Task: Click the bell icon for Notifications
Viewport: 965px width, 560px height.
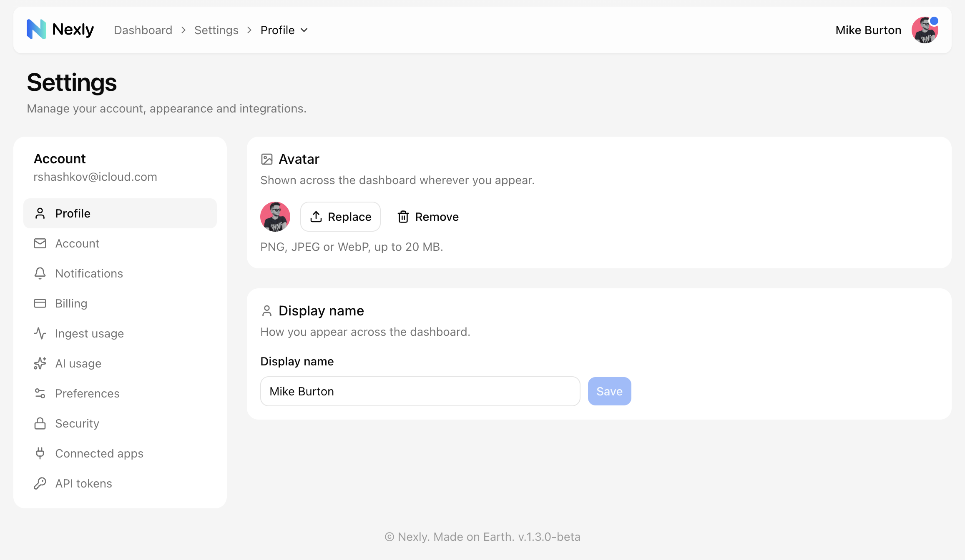Action: click(40, 273)
